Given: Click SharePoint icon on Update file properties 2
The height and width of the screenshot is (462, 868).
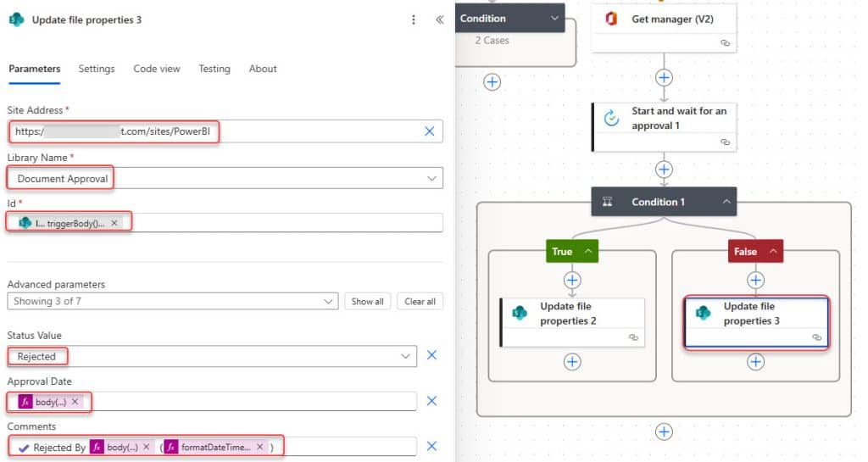Looking at the screenshot, I should (x=520, y=313).
